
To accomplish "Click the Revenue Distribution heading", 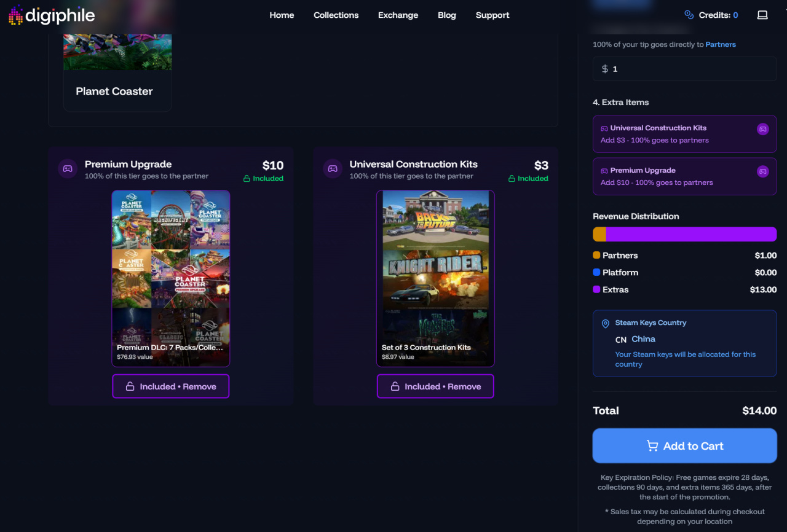I will coord(636,216).
